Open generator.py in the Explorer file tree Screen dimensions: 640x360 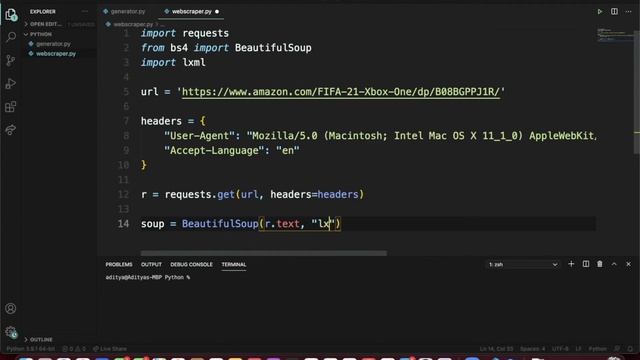click(53, 44)
